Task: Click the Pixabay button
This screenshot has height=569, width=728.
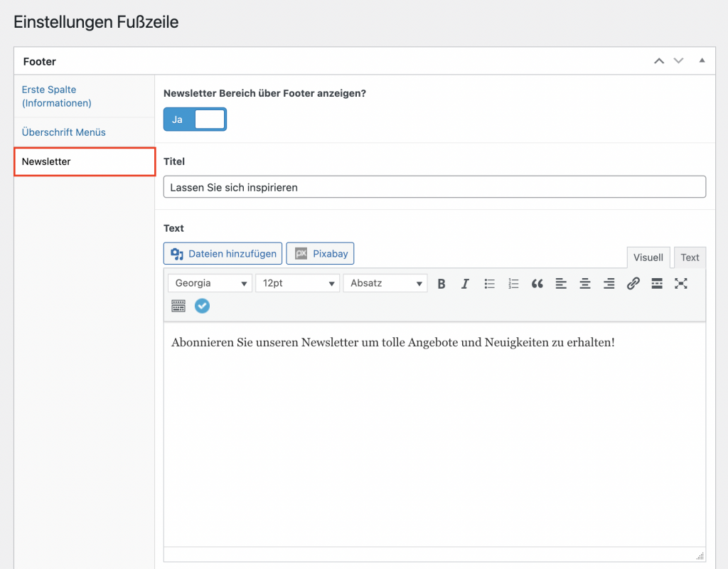Action: pos(320,254)
